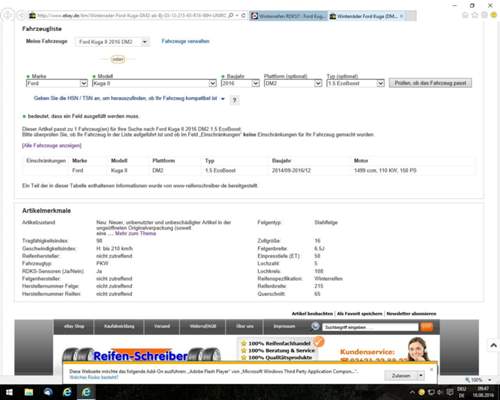500x400 pixels.
Task: Click the DEU language indicator in tray
Action: tap(462, 392)
